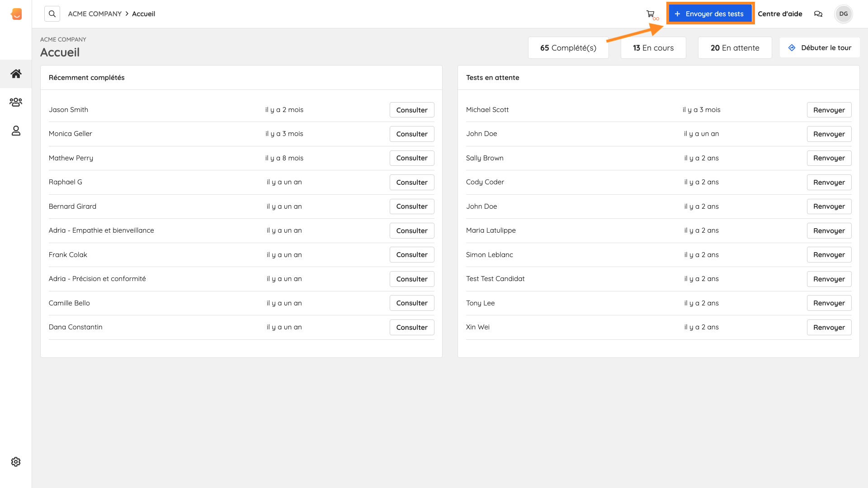
Task: Consulter Jason Smith's results
Action: [x=412, y=110]
